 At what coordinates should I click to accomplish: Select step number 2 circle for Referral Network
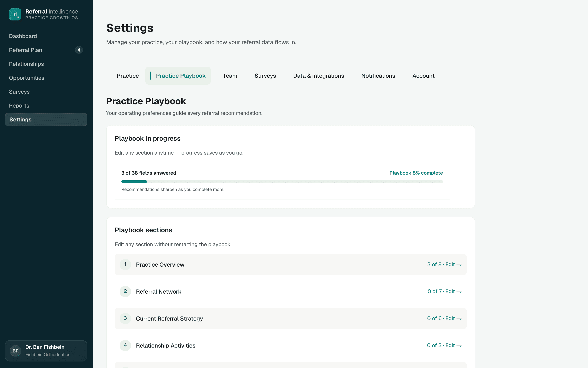pyautogui.click(x=125, y=291)
